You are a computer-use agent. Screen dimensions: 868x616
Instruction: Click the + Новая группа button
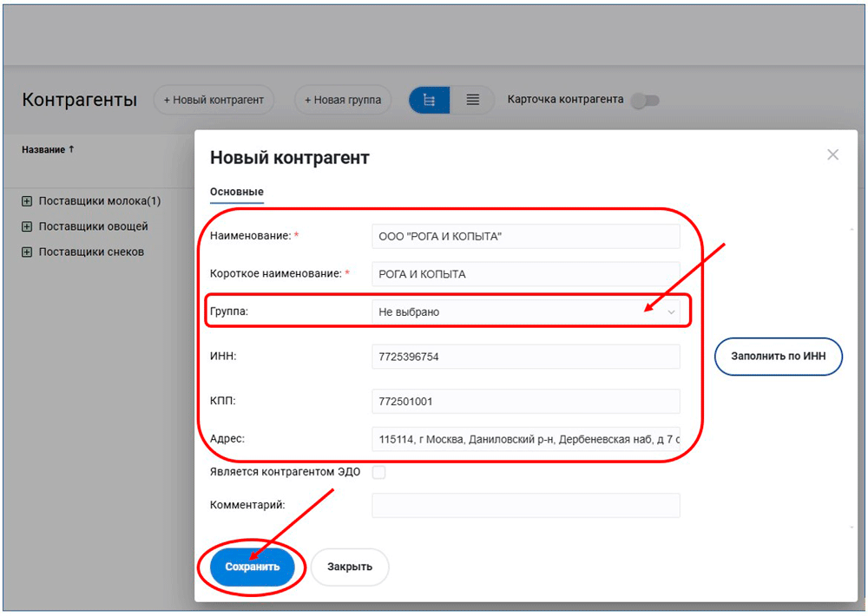[343, 100]
